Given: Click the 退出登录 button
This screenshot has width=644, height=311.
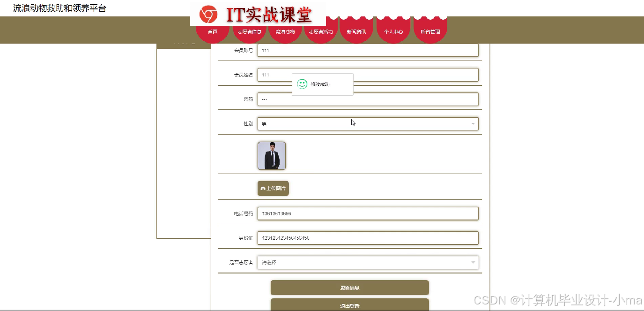Looking at the screenshot, I should pyautogui.click(x=350, y=305).
